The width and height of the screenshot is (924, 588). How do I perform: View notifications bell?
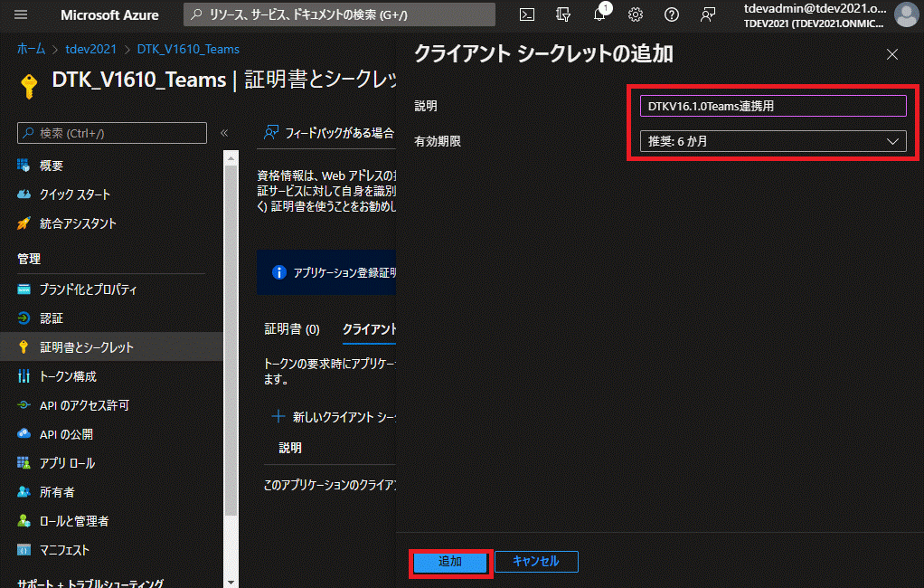point(599,14)
